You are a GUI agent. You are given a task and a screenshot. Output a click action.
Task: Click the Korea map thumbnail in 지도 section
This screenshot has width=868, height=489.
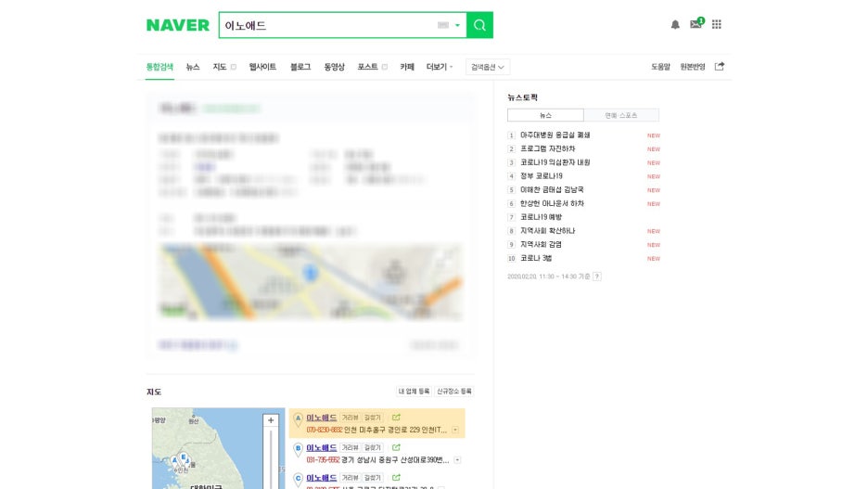pos(219,448)
